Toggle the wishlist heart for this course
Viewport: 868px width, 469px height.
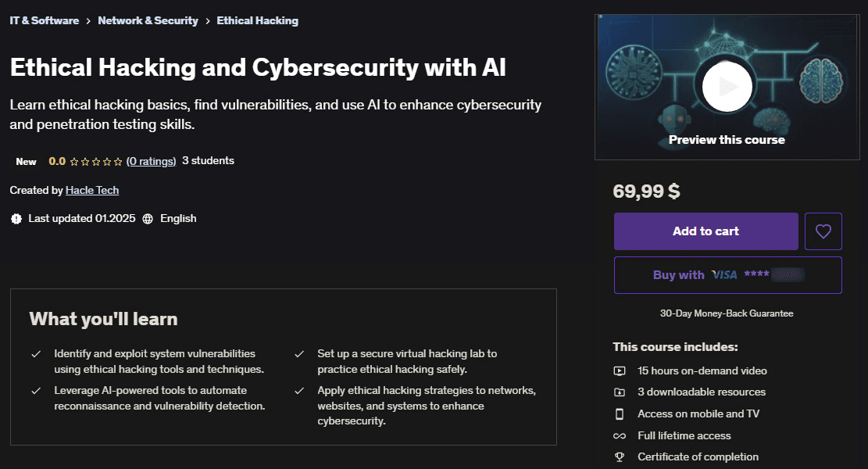823,231
